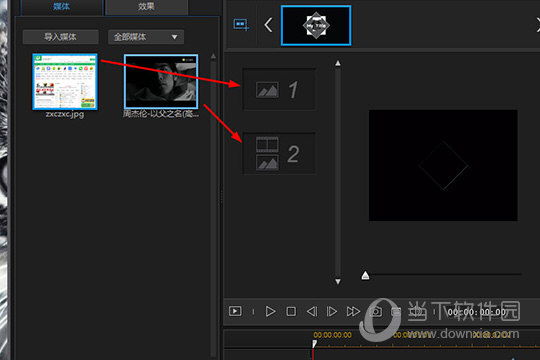Click the 导入媒体 button
The image size is (540, 360).
point(61,37)
